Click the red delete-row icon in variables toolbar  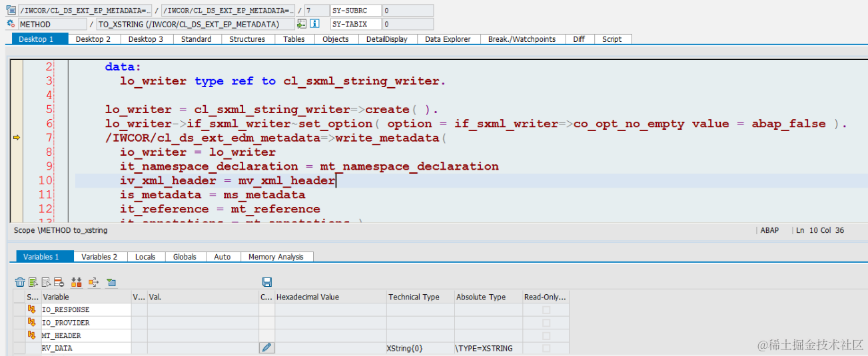[x=59, y=282]
